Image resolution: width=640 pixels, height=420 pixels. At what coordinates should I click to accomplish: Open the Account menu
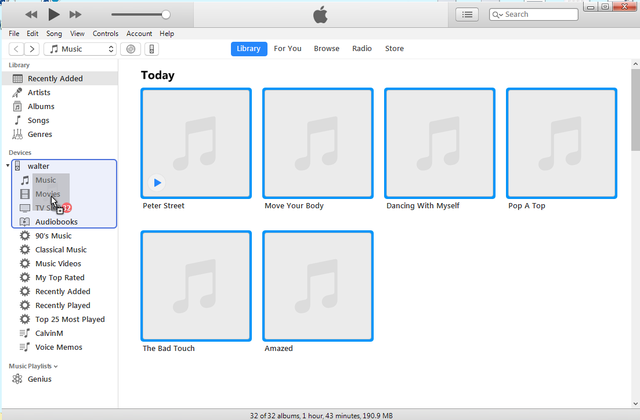(x=139, y=33)
